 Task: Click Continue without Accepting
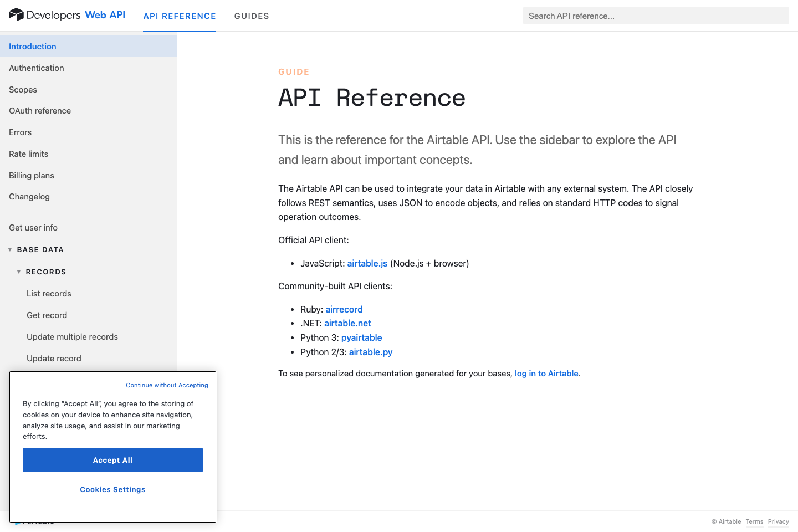[167, 385]
